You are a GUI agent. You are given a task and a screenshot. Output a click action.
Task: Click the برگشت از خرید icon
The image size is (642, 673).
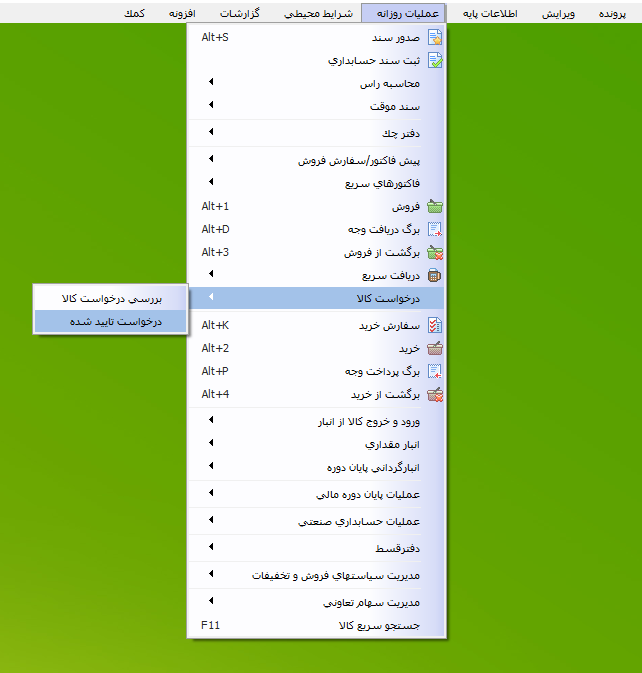(x=434, y=394)
